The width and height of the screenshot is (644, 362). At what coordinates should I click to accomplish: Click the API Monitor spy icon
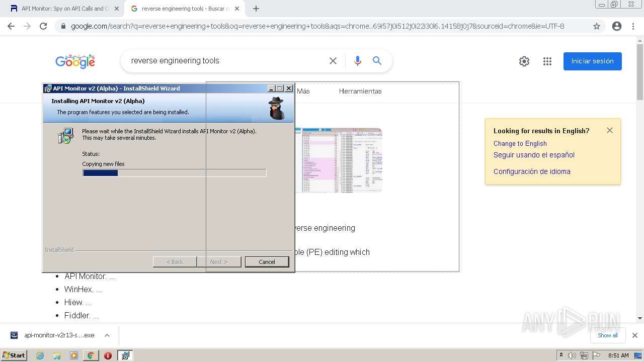click(276, 108)
